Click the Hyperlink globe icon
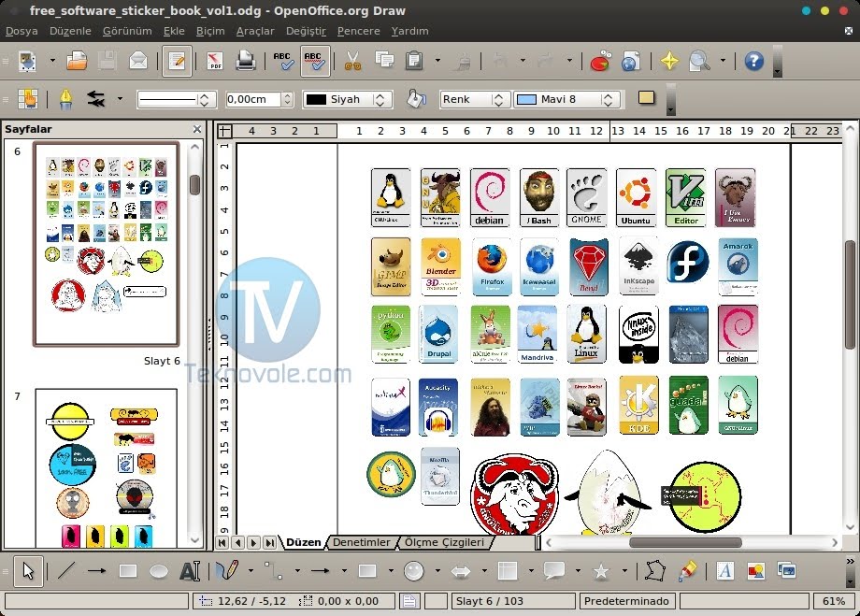This screenshot has width=860, height=616. 631,61
